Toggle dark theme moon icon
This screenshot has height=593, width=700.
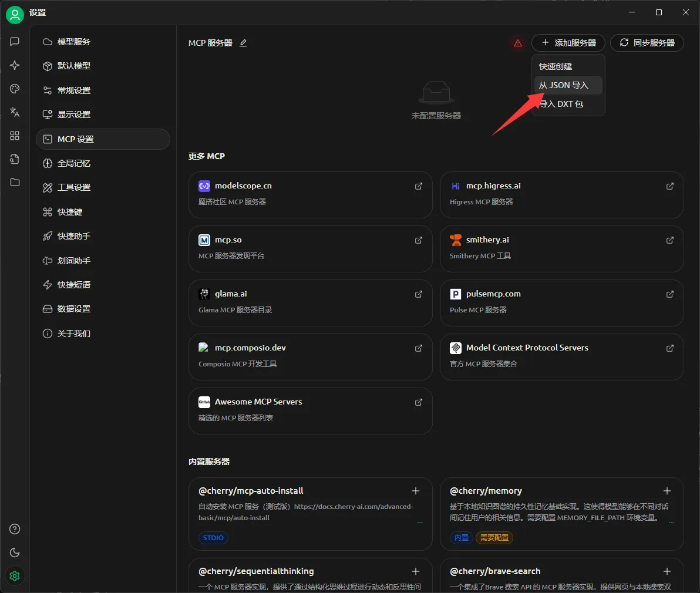pyautogui.click(x=15, y=552)
